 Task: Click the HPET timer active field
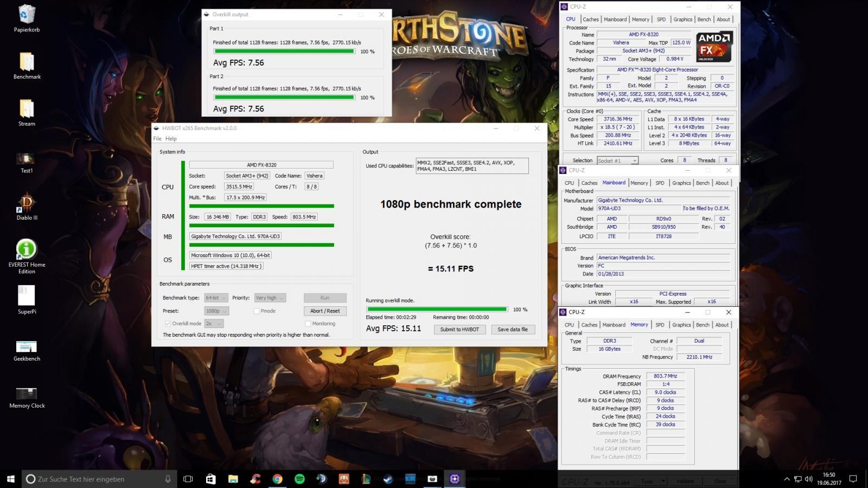[x=226, y=266]
